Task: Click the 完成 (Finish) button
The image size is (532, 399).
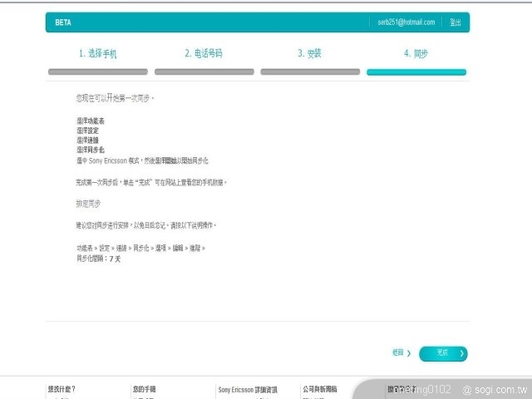Action: tap(442, 353)
